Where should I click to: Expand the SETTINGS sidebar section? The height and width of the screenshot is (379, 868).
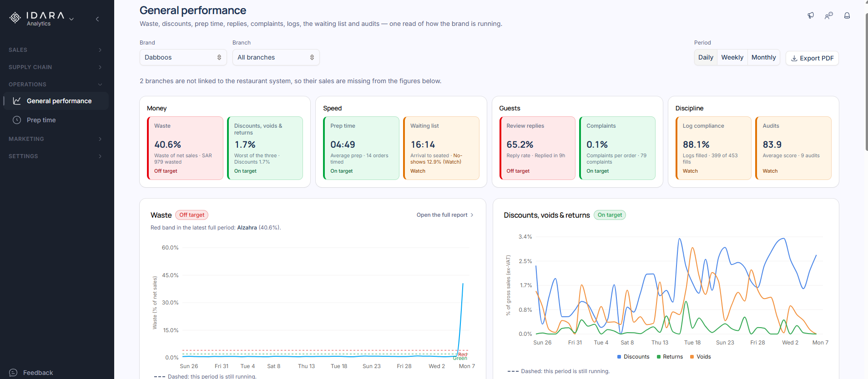point(55,156)
